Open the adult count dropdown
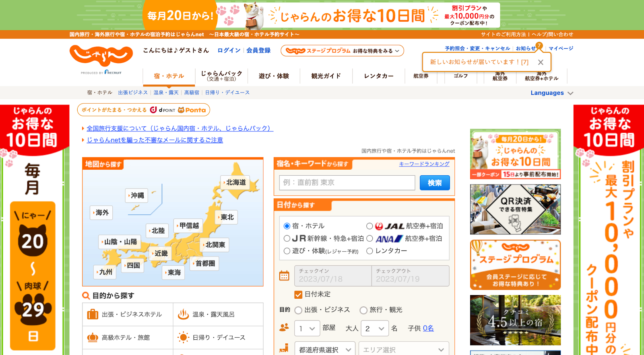This screenshot has height=355, width=644. [375, 328]
